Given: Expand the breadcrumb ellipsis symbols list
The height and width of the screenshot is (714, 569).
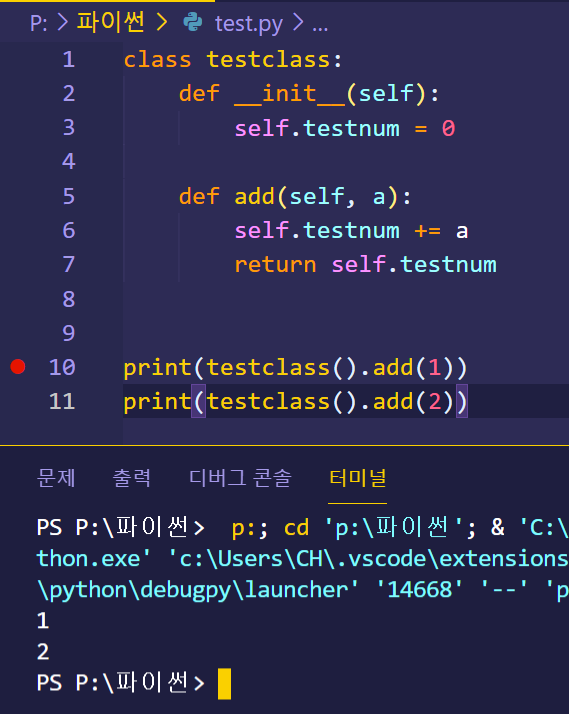Looking at the screenshot, I should pyautogui.click(x=320, y=26).
